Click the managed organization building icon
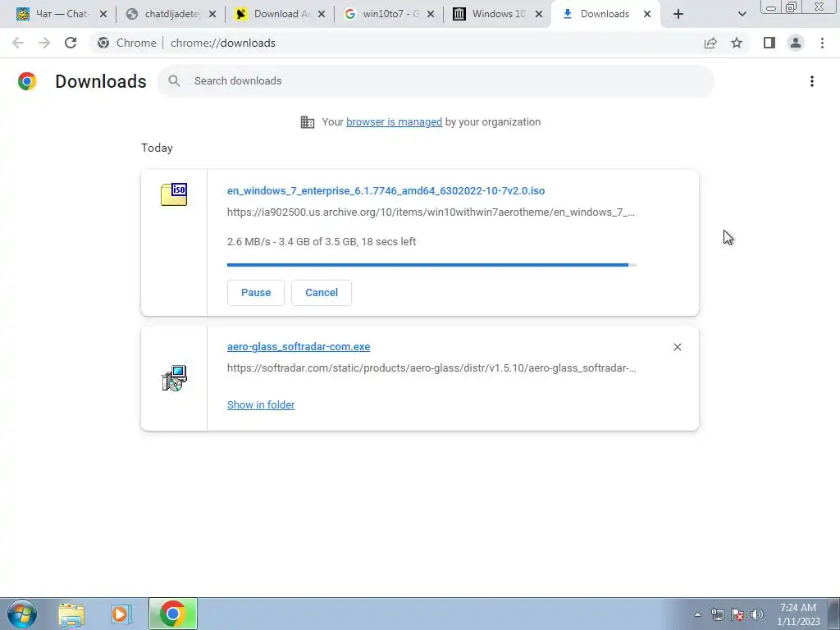Viewport: 840px width, 630px height. click(307, 122)
